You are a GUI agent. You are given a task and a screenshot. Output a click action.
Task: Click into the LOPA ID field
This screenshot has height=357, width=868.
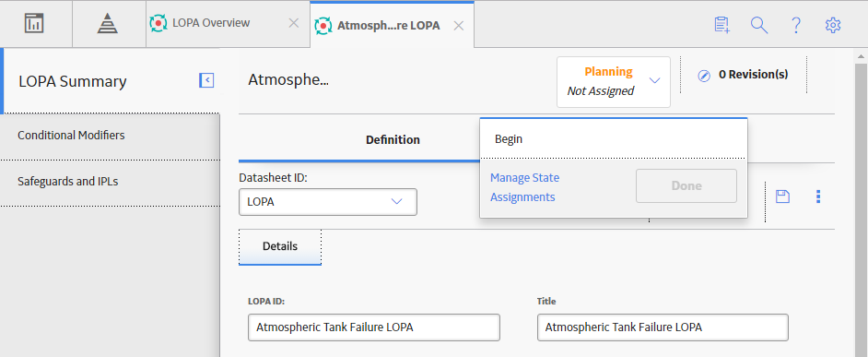coord(374,327)
